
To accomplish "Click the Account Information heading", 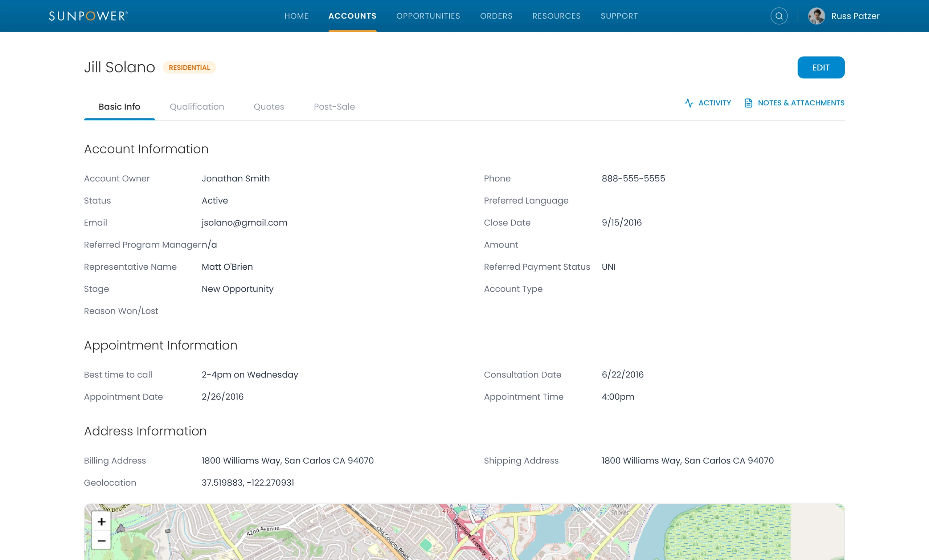I will click(x=146, y=149).
